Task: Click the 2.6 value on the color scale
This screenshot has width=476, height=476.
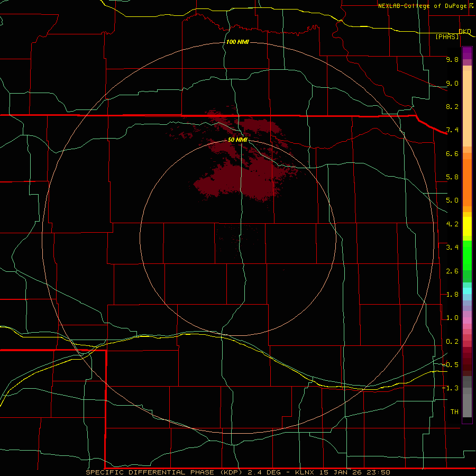Action: tap(452, 271)
